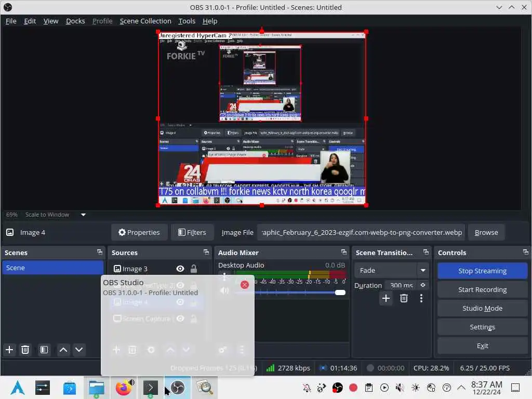Screen dimensions: 532x399
Task: Open Firefox from the taskbar
Action: point(124,388)
